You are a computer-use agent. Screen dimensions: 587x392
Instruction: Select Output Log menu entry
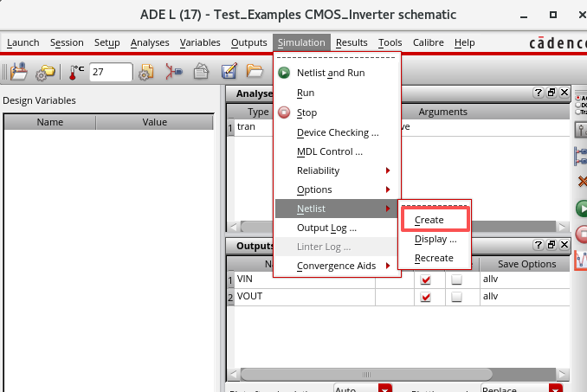338,228
